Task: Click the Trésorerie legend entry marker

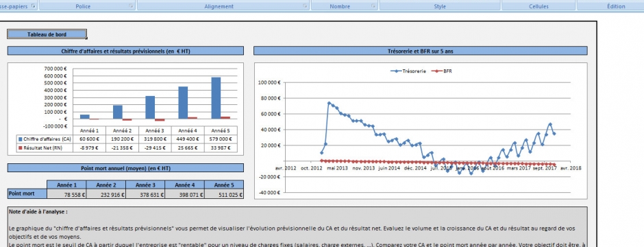Action: [x=396, y=71]
